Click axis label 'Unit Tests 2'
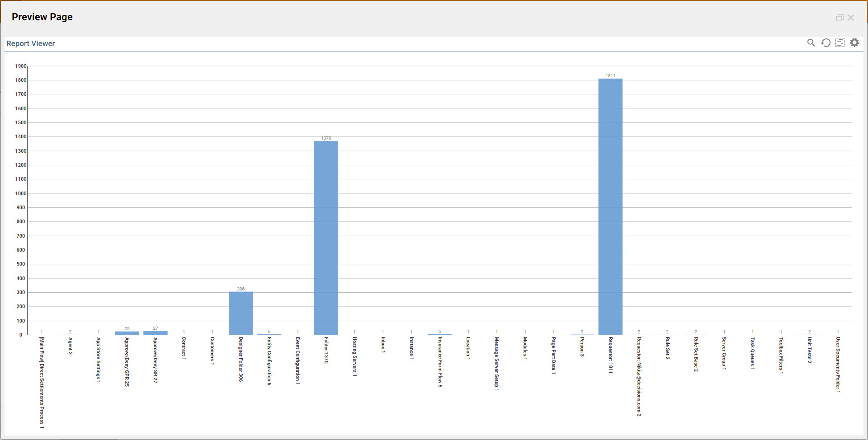868x440 pixels. 810,350
